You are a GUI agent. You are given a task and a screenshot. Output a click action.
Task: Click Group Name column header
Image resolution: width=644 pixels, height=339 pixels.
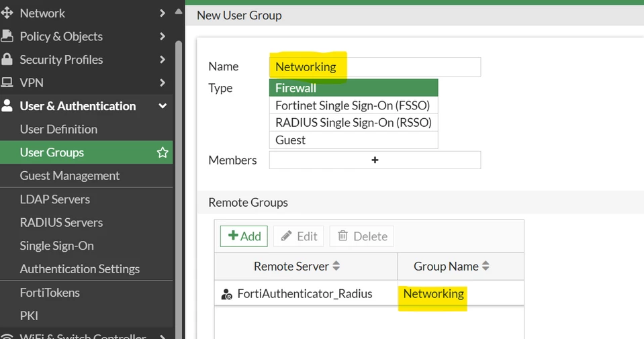(x=461, y=267)
